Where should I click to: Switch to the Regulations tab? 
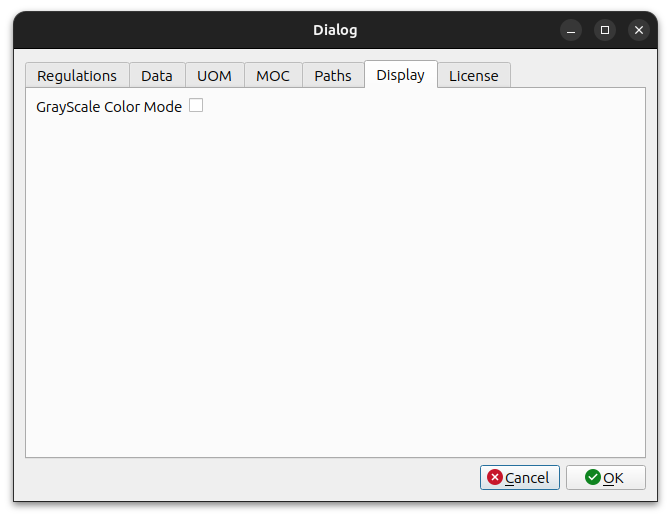(77, 76)
